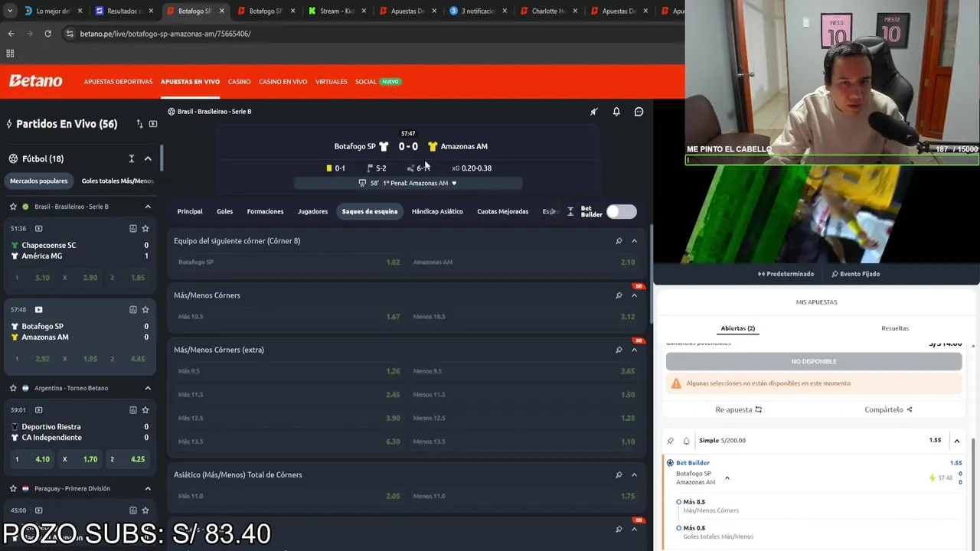Screen dimensions: 980x551
Task: Reload the Betano page
Action: coord(47,34)
